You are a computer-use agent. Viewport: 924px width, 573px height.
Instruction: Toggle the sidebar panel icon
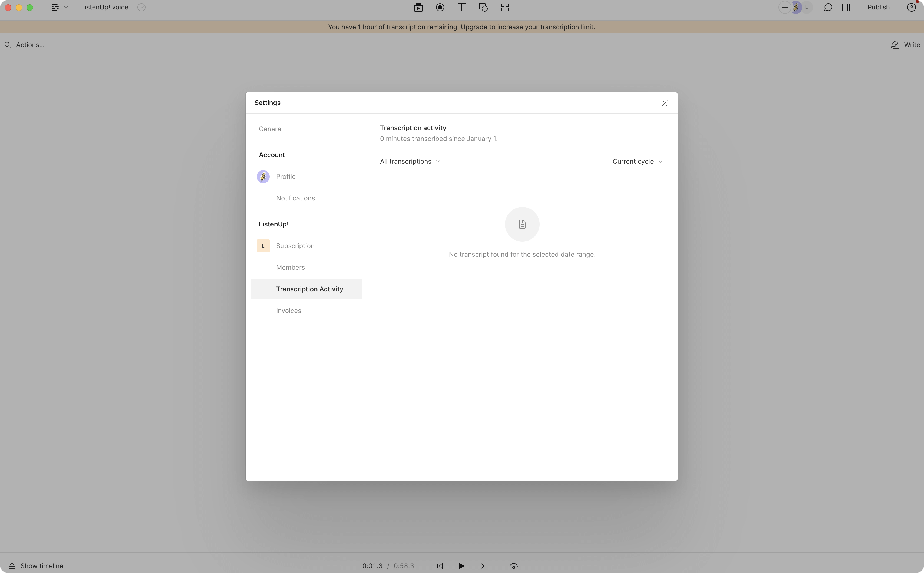tap(846, 7)
